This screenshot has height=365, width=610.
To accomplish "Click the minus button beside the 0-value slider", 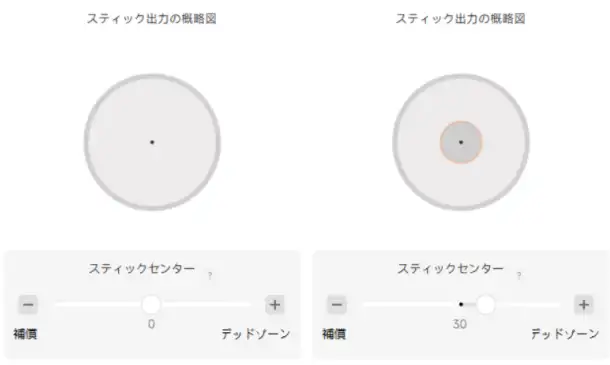I will pyautogui.click(x=28, y=304).
